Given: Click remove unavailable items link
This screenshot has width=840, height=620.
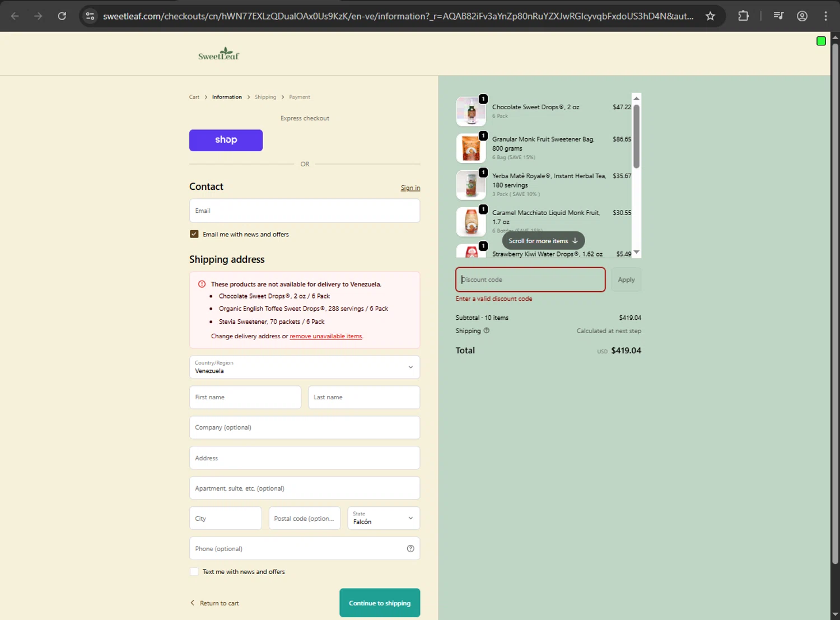Looking at the screenshot, I should click(x=326, y=336).
